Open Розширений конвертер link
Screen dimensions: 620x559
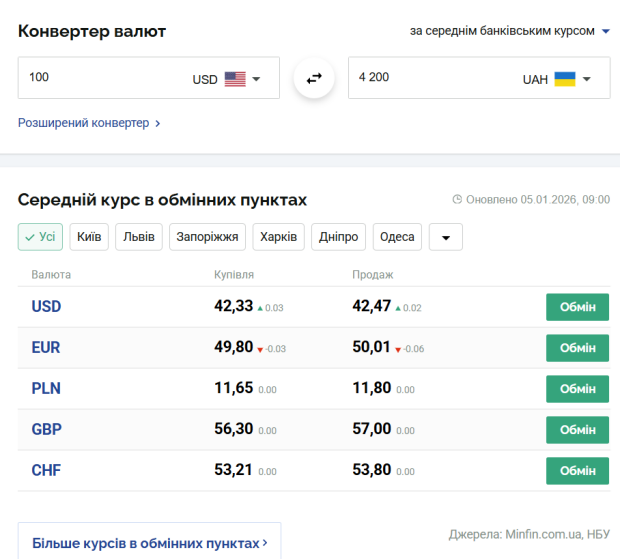pyautogui.click(x=88, y=123)
